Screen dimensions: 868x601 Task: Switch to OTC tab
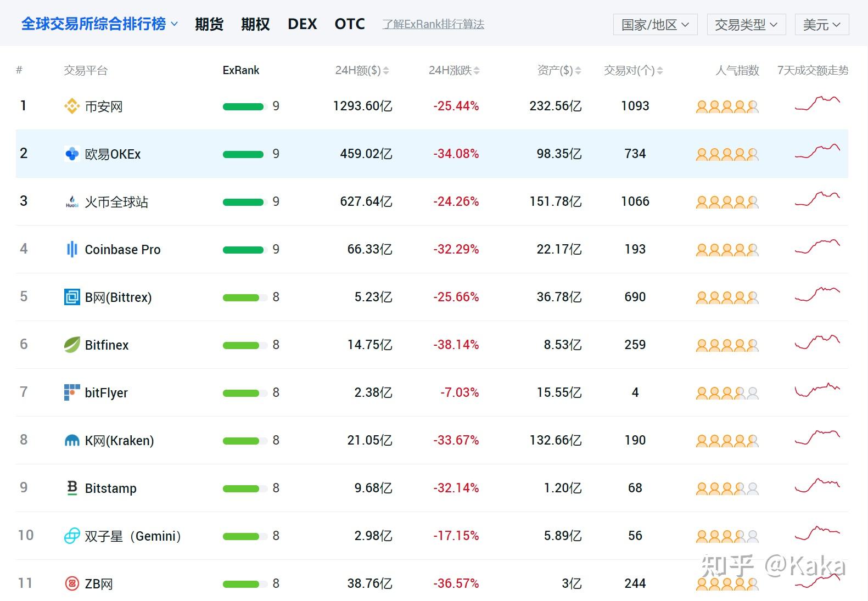tap(350, 24)
